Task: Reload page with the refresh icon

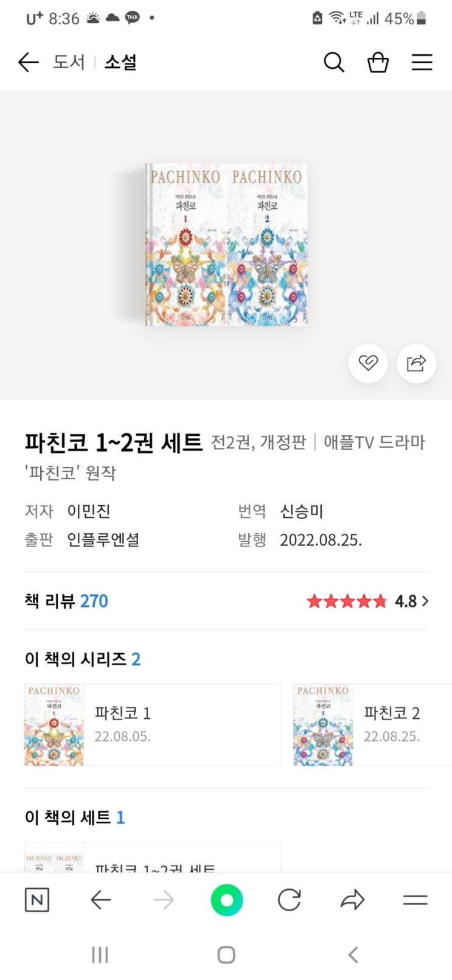Action: (x=289, y=900)
